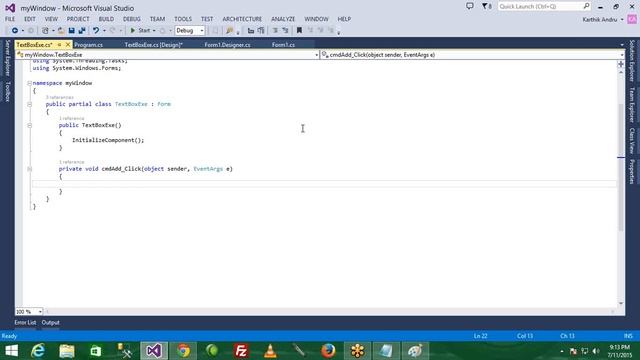Open the TEAM menu

pyautogui.click(x=157, y=19)
